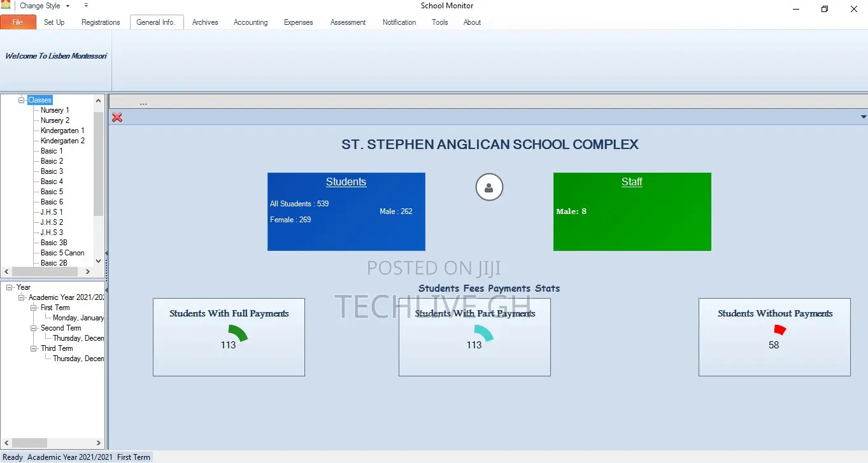Select J.H.S 1 class
This screenshot has height=463, width=868.
click(x=52, y=212)
